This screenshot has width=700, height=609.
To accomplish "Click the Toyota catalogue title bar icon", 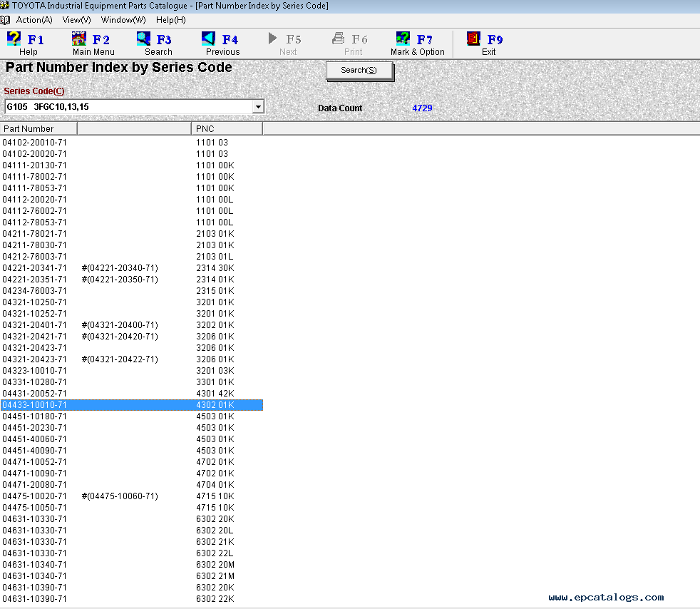I will 6,6.
